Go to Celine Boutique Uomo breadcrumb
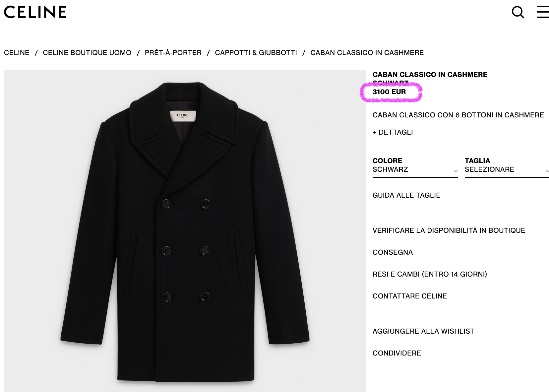Viewport: 549px width, 392px height. 87,53
